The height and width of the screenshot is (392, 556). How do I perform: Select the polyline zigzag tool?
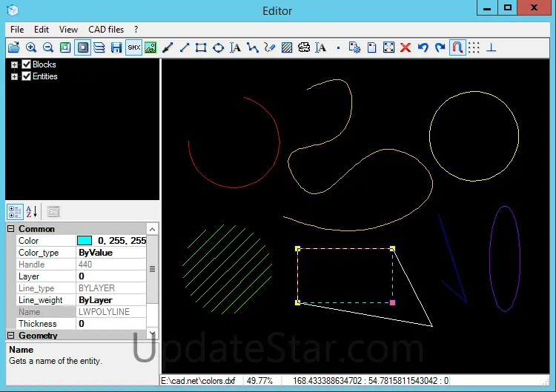(x=253, y=47)
